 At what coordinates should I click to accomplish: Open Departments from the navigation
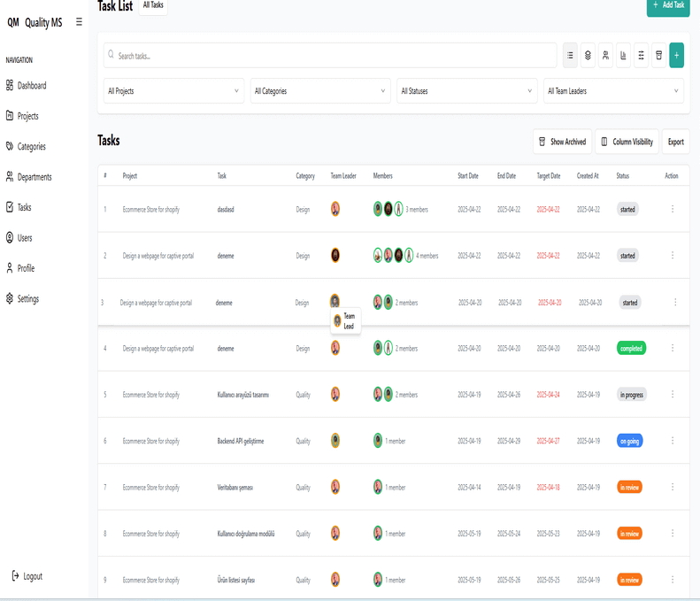coord(35,177)
